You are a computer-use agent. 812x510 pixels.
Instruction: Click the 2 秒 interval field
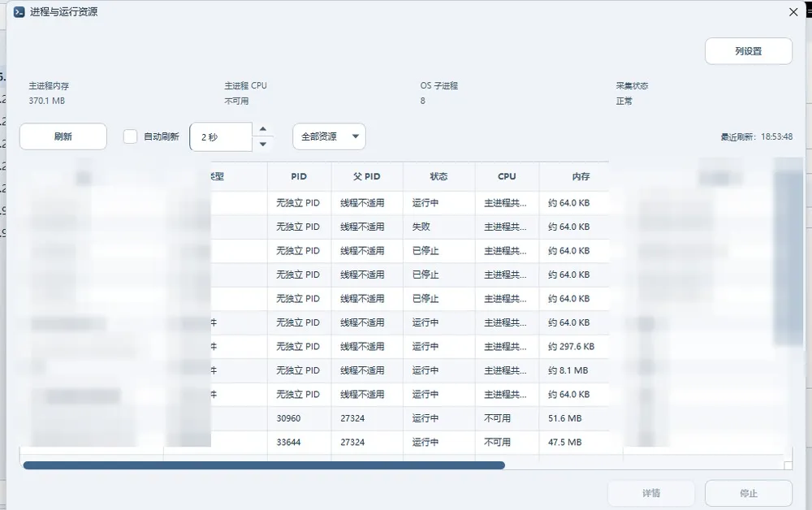tap(221, 137)
